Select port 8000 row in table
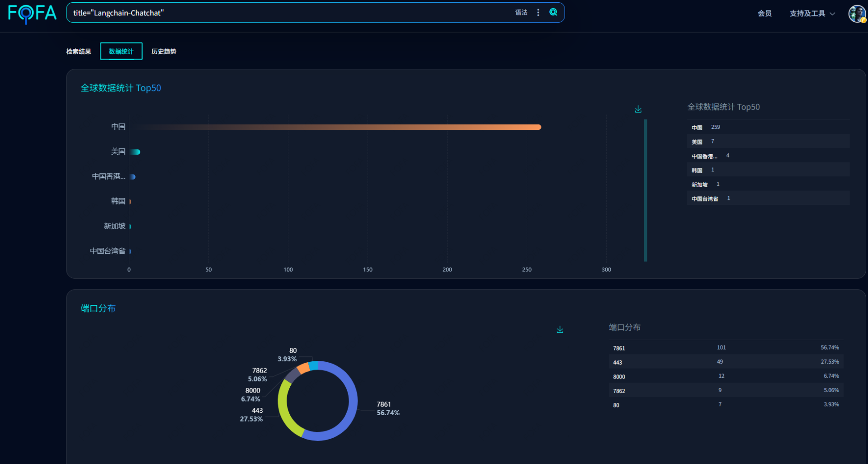Screen dimensions: 868x464 click(726, 376)
